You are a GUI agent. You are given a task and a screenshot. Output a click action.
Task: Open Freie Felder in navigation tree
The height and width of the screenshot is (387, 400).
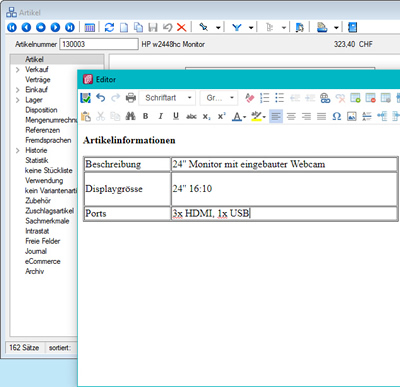tap(42, 241)
